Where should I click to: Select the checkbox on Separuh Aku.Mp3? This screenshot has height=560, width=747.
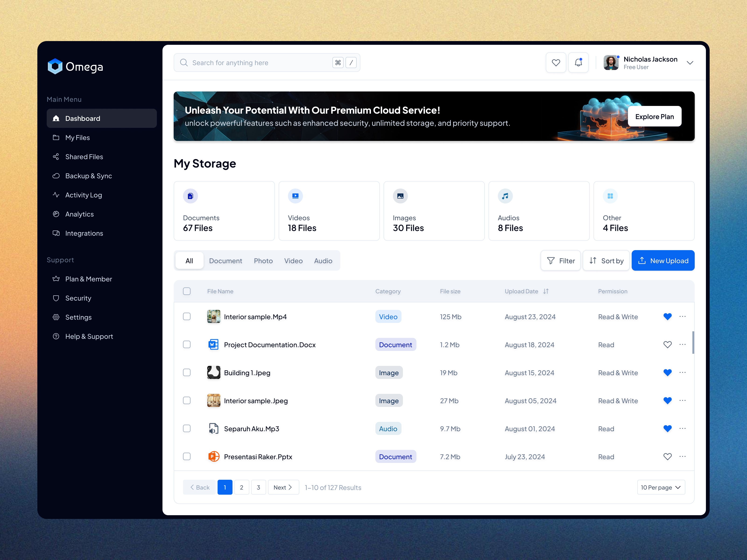point(187,428)
